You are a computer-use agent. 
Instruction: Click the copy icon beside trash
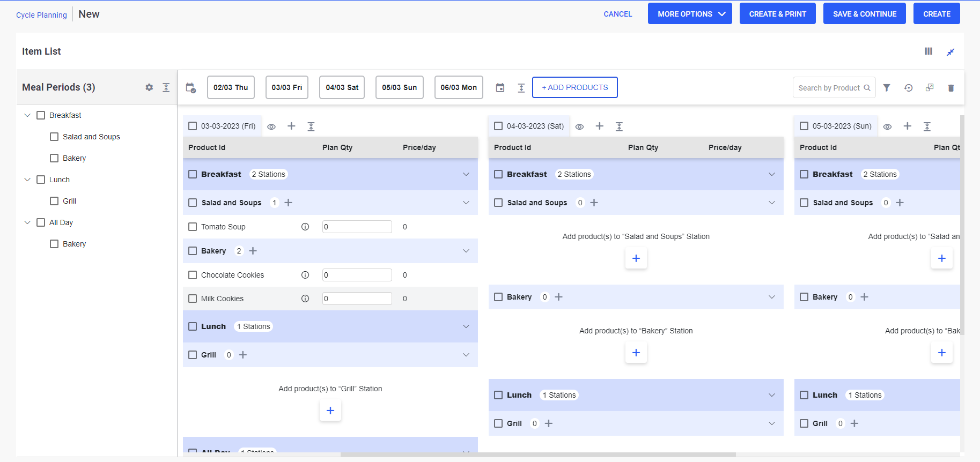(x=930, y=88)
